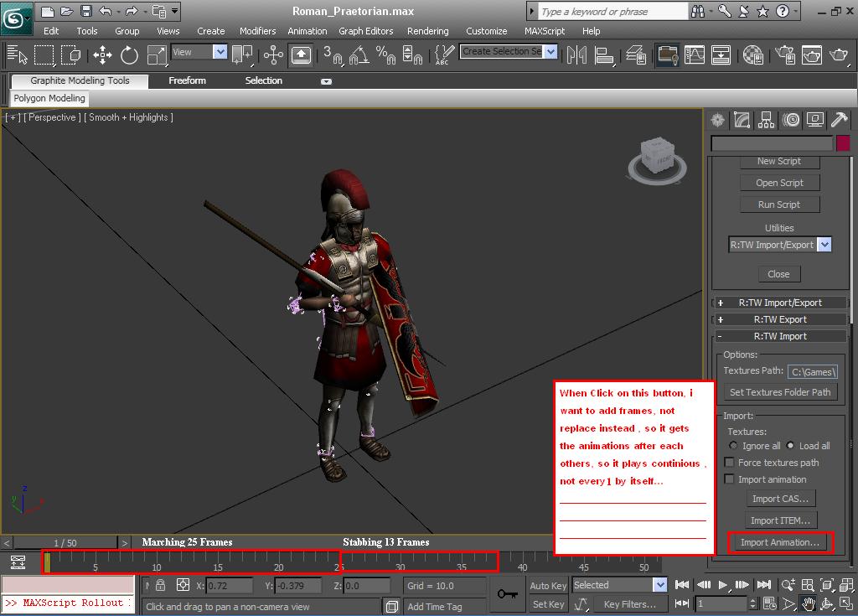Image resolution: width=858 pixels, height=616 pixels.
Task: Select the Pan View hand icon
Action: [x=809, y=603]
